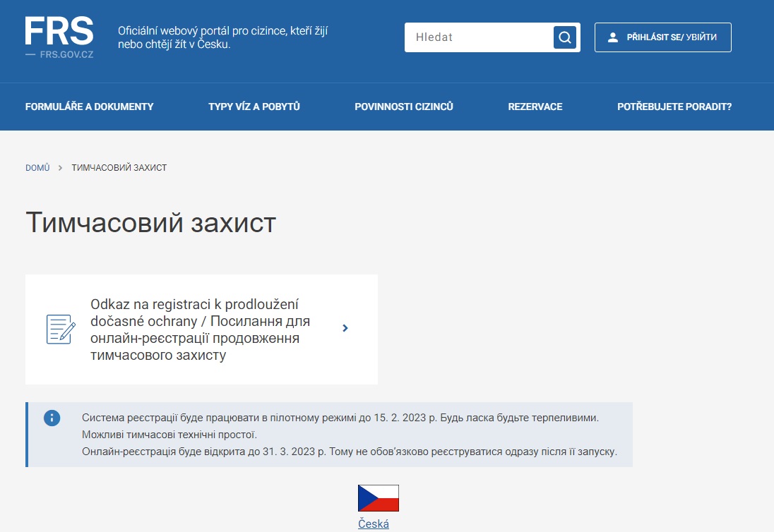Click the Тимчасовий захист page heading

click(150, 222)
